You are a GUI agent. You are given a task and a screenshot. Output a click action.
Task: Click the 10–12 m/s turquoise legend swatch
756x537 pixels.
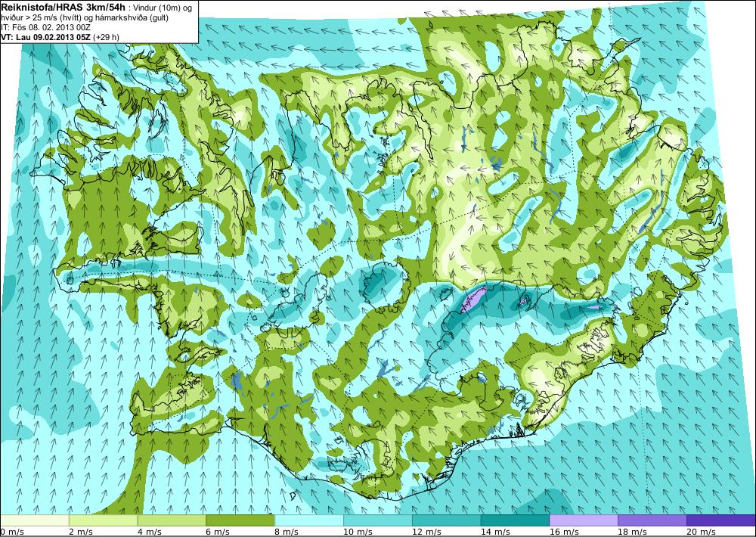(377, 520)
